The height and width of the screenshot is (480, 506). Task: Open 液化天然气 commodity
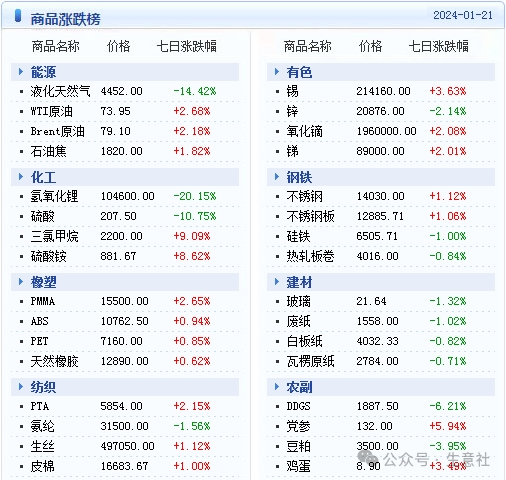[60, 91]
